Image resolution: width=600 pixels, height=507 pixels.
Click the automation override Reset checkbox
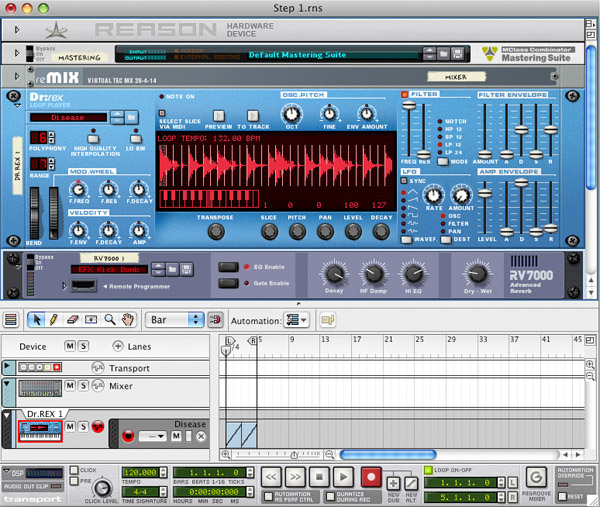562,496
